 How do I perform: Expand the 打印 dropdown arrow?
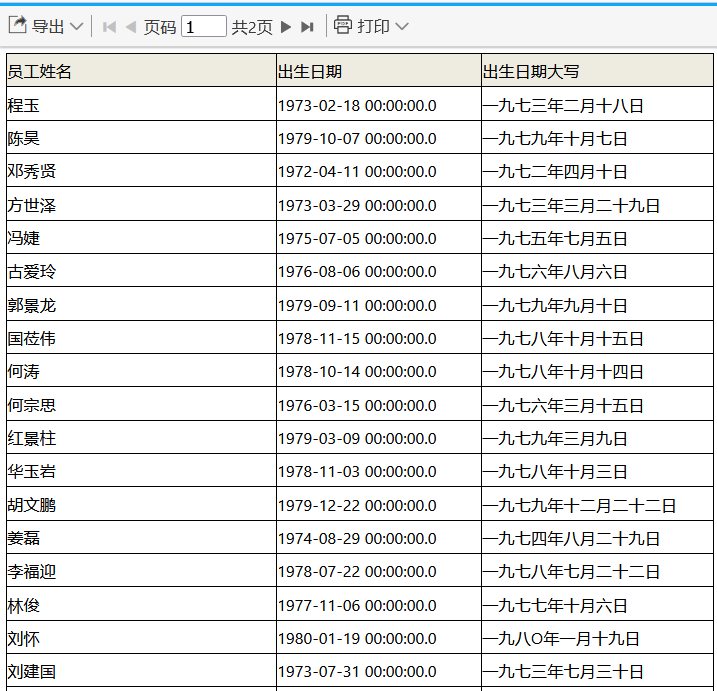[x=401, y=27]
